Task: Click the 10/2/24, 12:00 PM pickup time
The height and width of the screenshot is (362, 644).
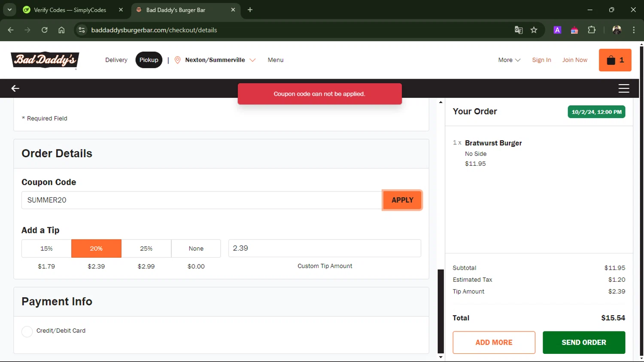Action: point(596,112)
